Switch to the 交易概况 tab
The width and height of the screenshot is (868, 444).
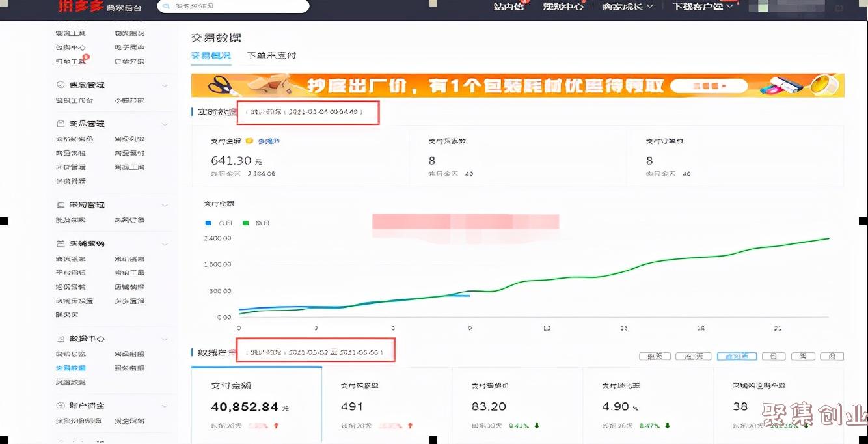click(x=211, y=55)
